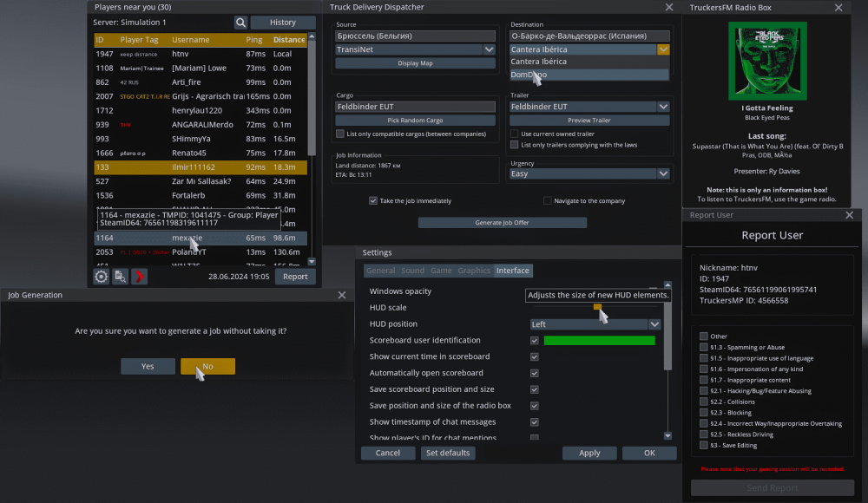Click the green scoreboard identification color bar
Viewport: 868px width, 503px height.
click(x=599, y=340)
